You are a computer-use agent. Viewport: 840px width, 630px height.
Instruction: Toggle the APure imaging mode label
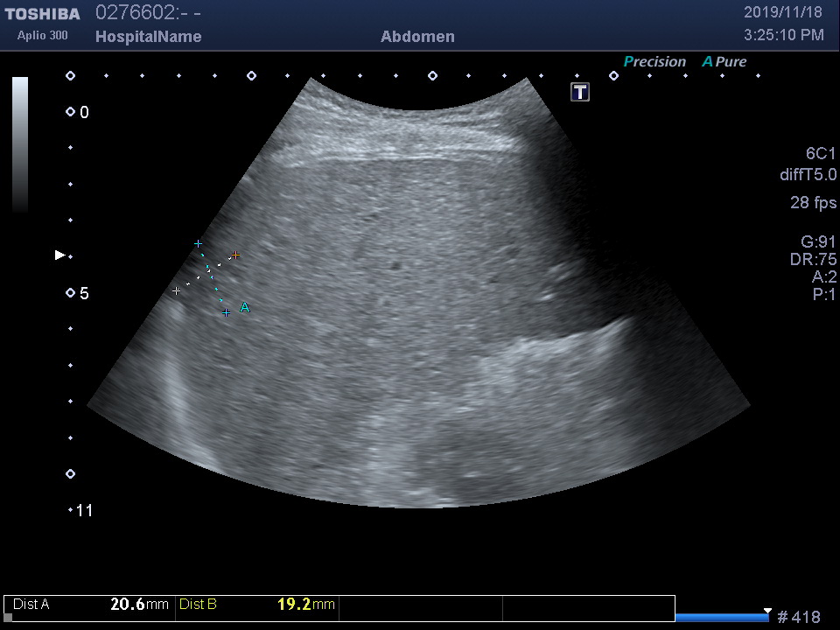point(724,62)
